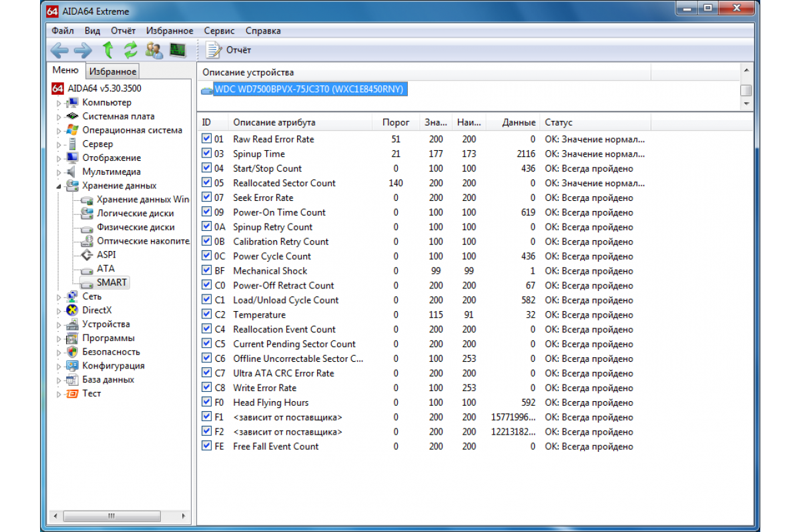Open the ASPI icon in tree
This screenshot has width=801, height=532.
86,254
